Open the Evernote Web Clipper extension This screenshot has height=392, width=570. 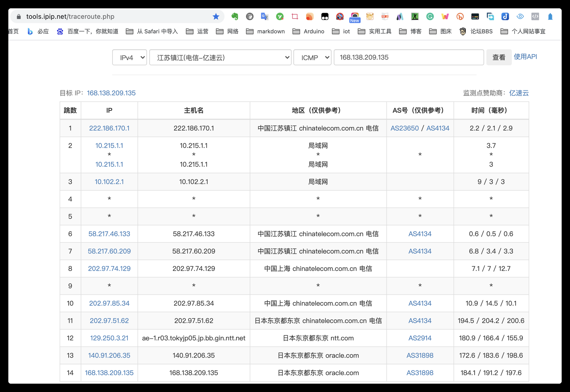click(235, 16)
